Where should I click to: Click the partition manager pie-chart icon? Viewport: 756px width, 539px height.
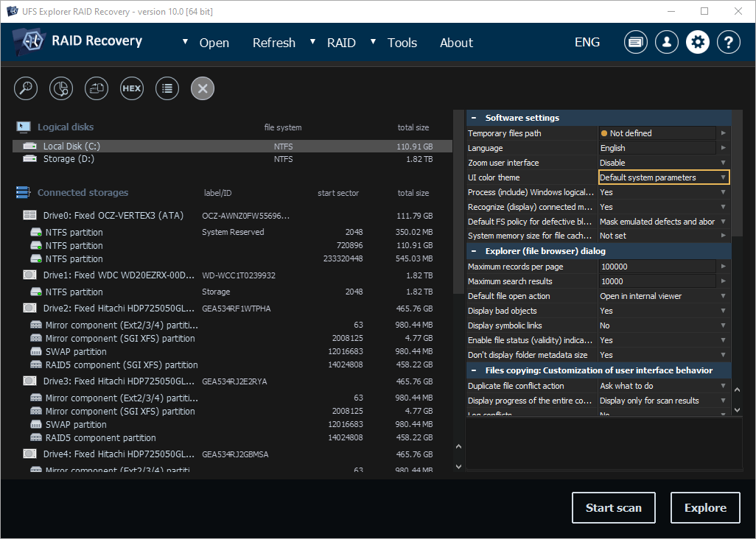[x=61, y=88]
